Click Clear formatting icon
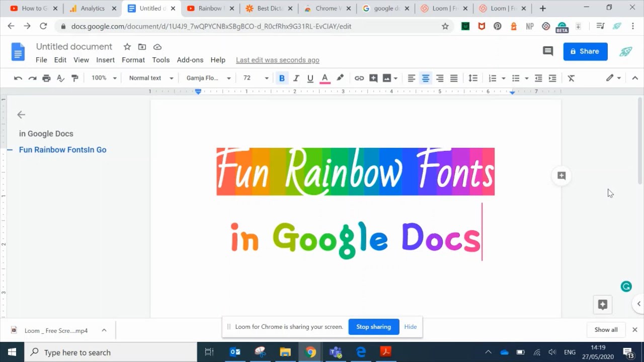The height and width of the screenshot is (362, 644). 571,78
